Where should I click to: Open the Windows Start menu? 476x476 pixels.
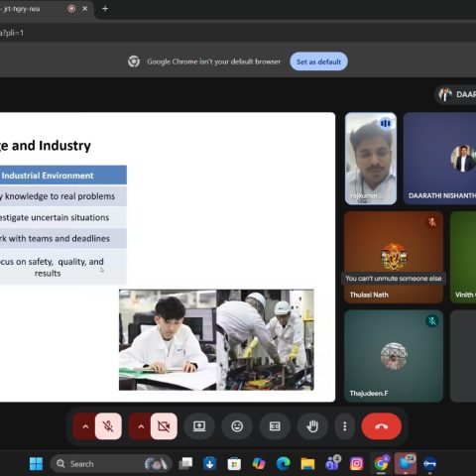(36, 464)
